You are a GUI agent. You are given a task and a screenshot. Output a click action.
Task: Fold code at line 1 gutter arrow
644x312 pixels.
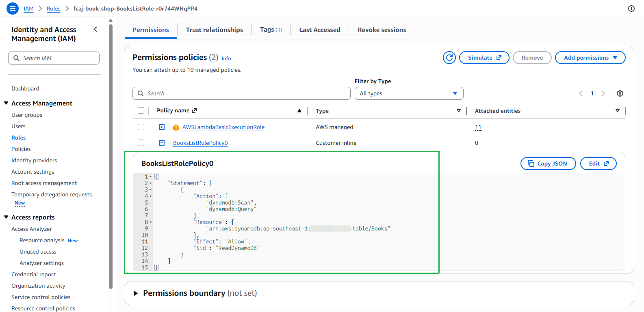(x=151, y=177)
